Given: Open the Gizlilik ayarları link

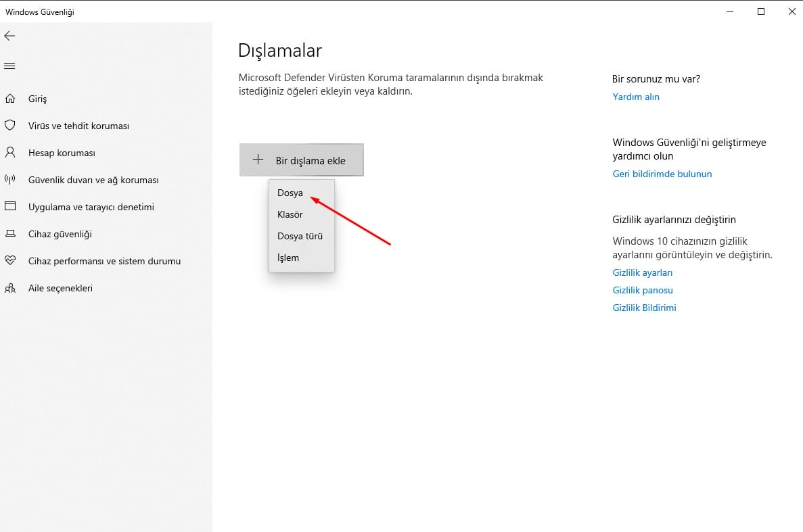Looking at the screenshot, I should [x=642, y=272].
